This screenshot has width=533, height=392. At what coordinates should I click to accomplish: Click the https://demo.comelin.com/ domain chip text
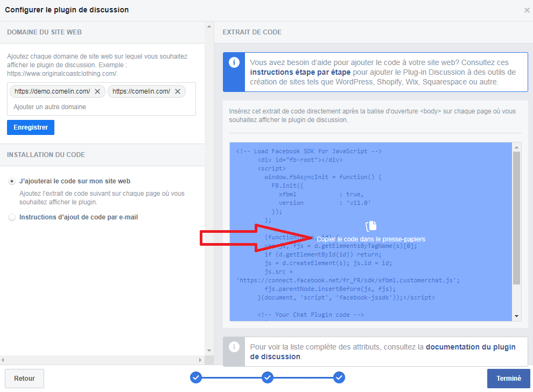point(52,91)
